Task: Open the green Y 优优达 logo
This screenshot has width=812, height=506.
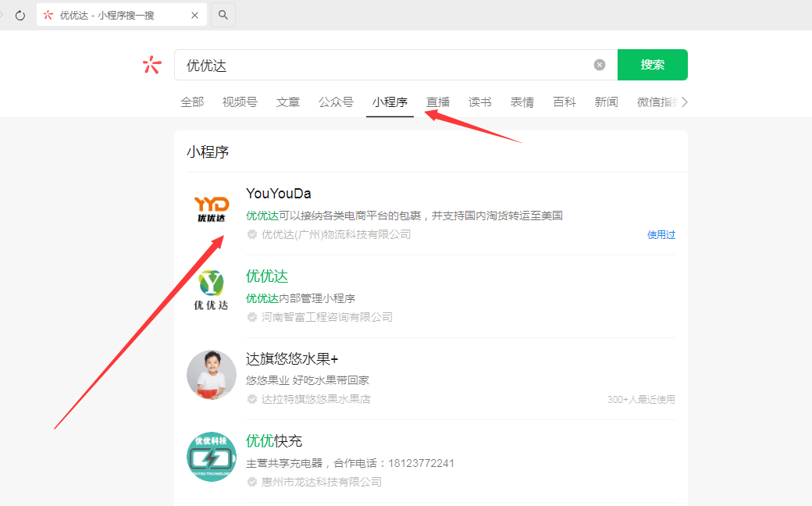Action: [x=212, y=290]
